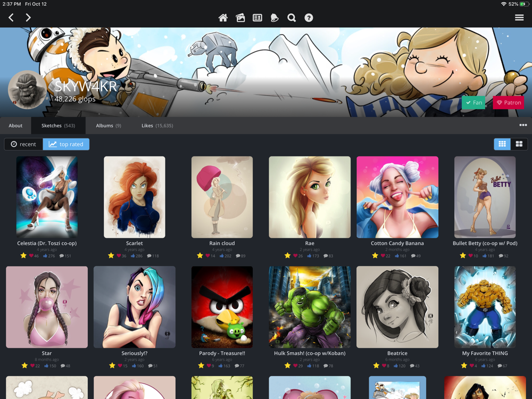Screen dimensions: 532x399
Task: Click the thumbs-up icon under Star
Action: coord(46,365)
